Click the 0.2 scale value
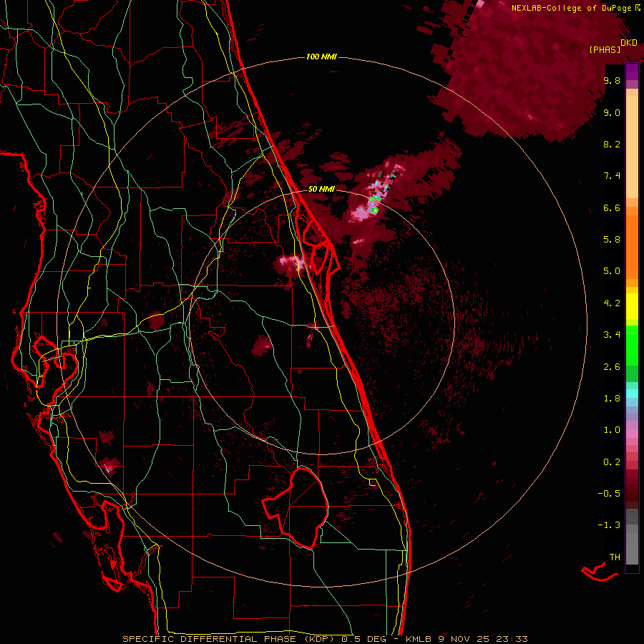 [x=612, y=462]
